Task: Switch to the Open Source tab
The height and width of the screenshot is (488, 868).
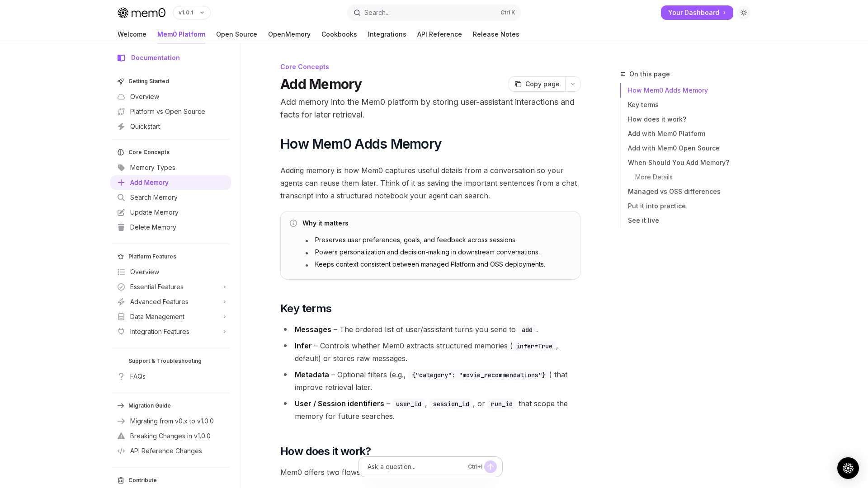Action: 236,34
